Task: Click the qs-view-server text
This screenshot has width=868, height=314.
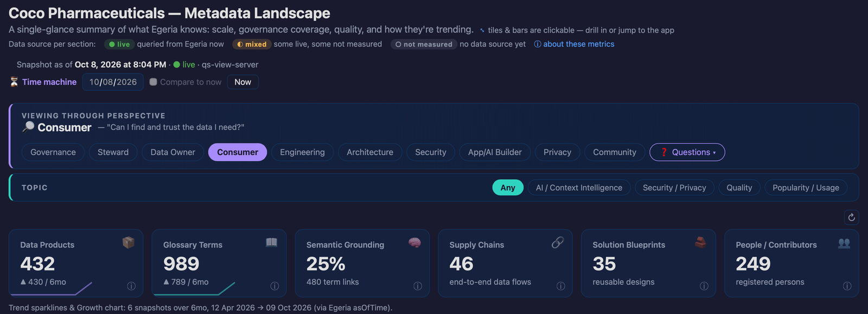Action: (230, 65)
